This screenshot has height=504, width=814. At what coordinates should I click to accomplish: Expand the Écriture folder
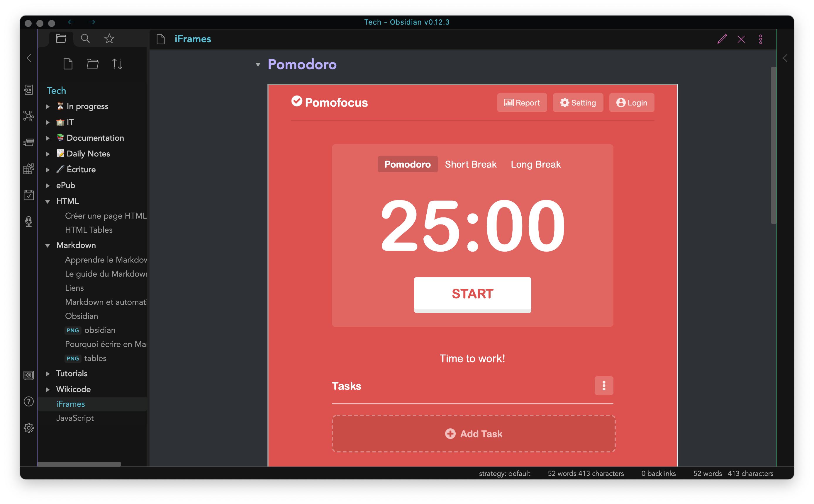(48, 170)
